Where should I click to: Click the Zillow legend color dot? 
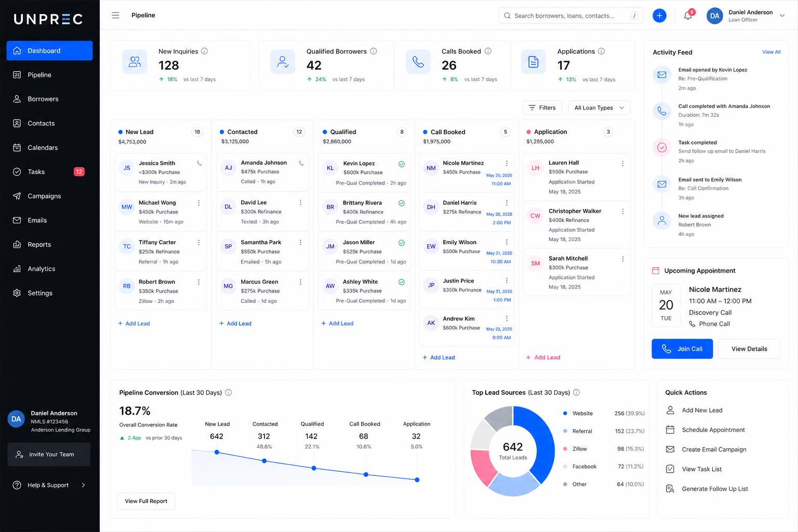tap(565, 449)
